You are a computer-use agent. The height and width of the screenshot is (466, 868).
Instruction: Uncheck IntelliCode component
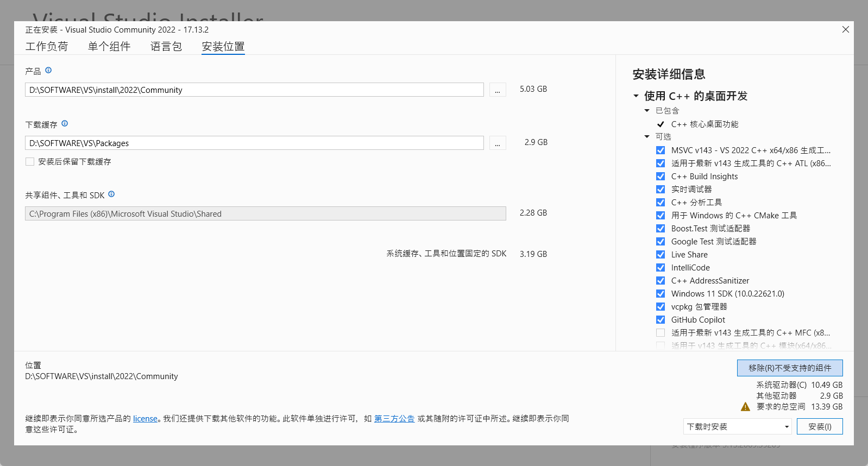[661, 268]
